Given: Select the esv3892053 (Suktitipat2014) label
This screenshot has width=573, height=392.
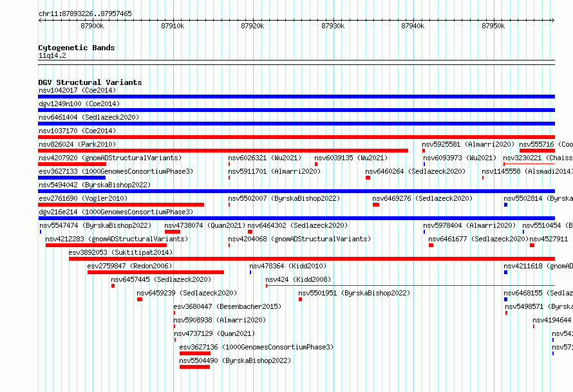Looking at the screenshot, I should 120,252.
